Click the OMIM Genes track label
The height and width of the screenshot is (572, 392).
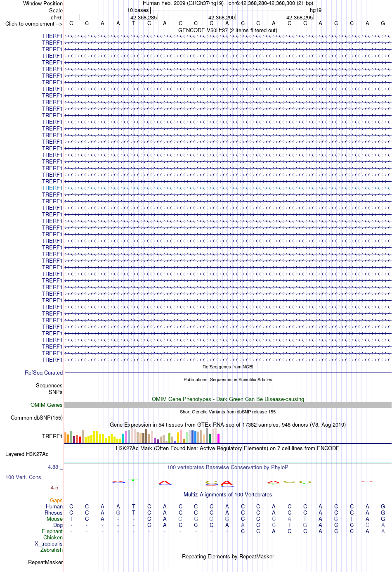47,405
